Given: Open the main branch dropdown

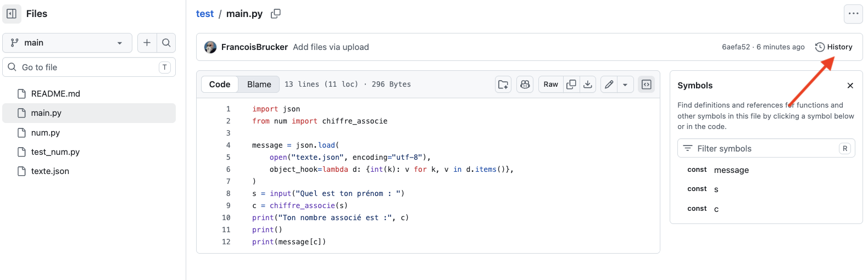Looking at the screenshot, I should point(67,43).
